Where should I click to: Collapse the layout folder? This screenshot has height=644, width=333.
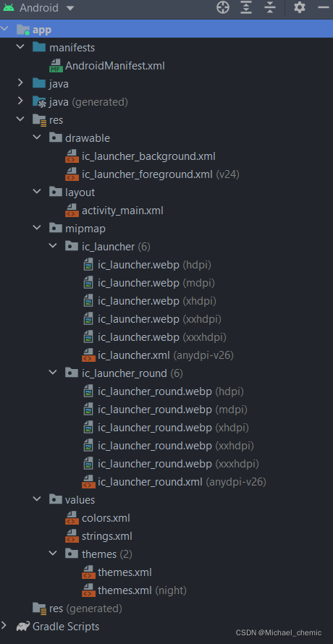(x=37, y=192)
